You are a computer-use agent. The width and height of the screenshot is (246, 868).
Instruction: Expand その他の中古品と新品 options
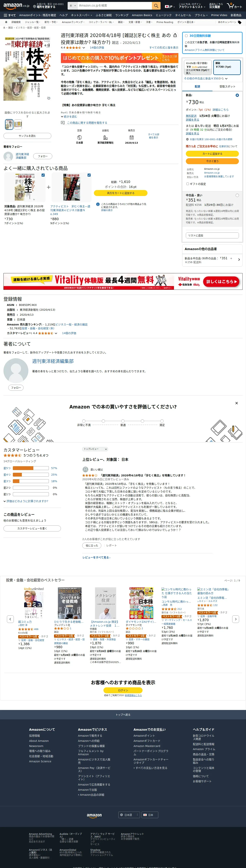click(x=206, y=78)
